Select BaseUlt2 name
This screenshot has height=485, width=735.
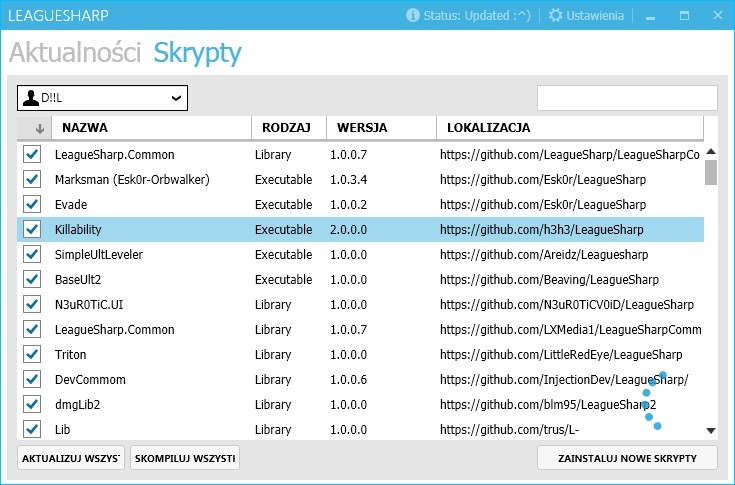78,279
